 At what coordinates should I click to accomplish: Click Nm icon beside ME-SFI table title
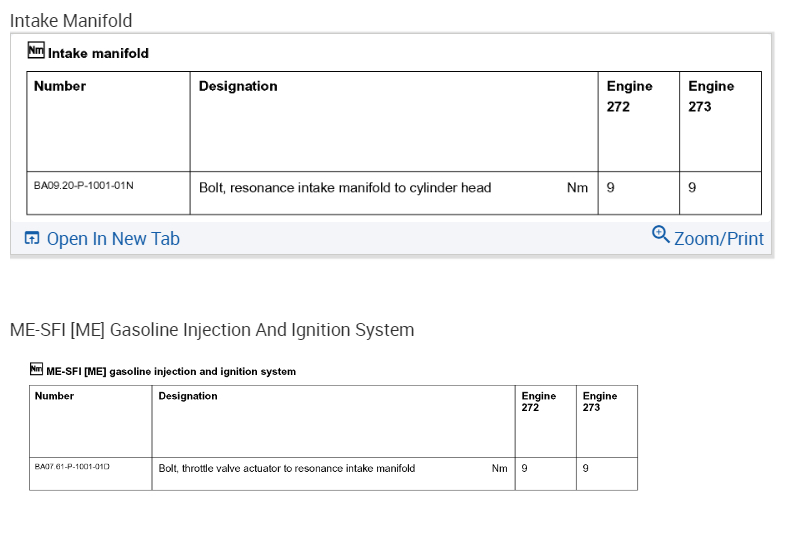point(37,369)
